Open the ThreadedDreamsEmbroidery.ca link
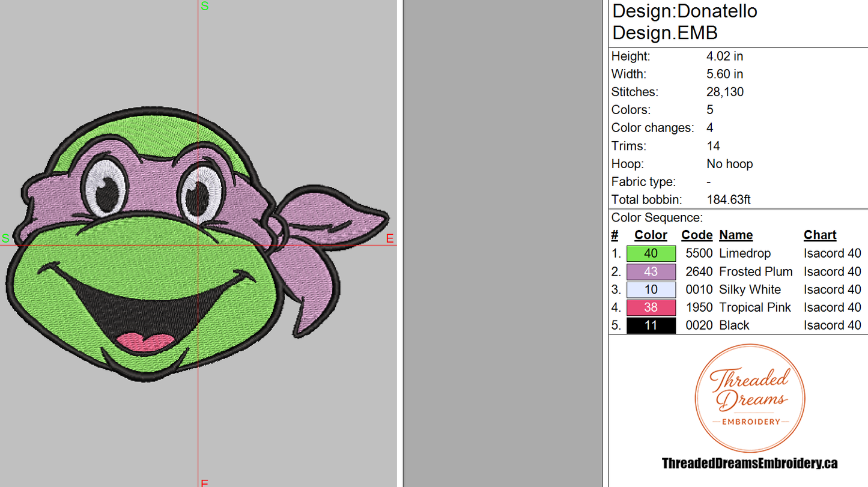Image resolution: width=868 pixels, height=487 pixels. [x=749, y=463]
